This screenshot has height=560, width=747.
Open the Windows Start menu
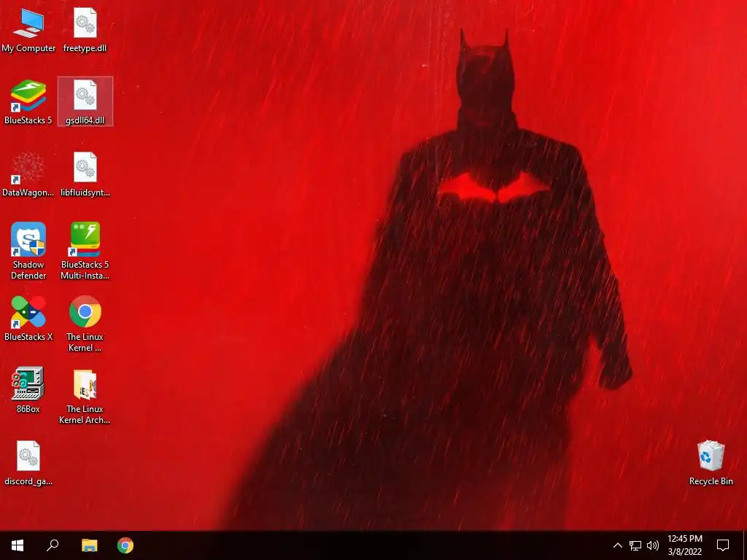[x=18, y=545]
